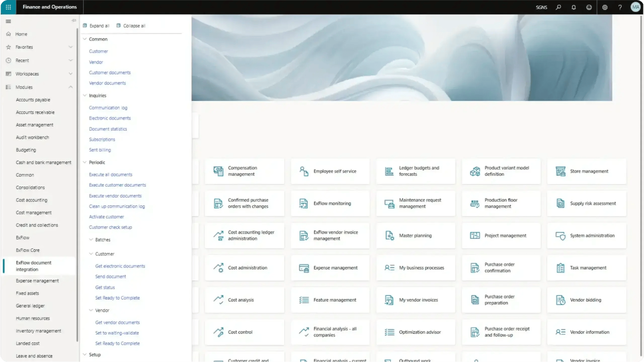Screen dimensions: 644x362
Task: Open the Master planning tile
Action: (x=415, y=236)
